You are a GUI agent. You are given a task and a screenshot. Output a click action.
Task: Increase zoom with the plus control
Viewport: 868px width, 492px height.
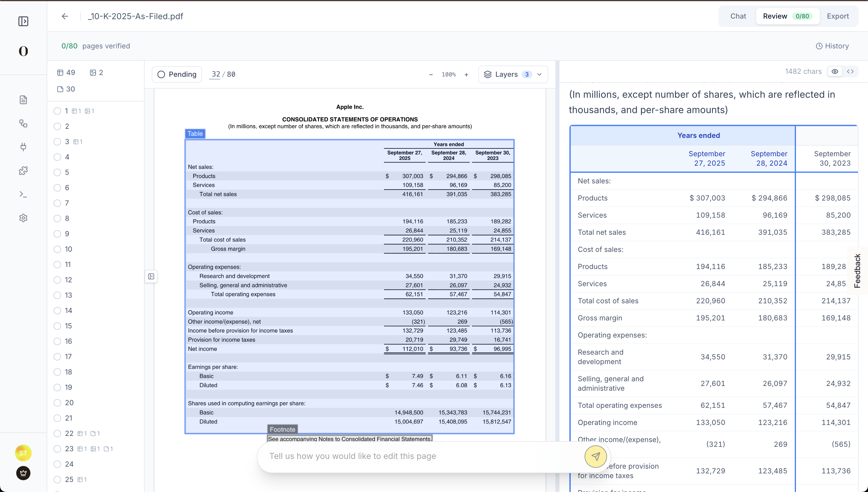(x=466, y=74)
